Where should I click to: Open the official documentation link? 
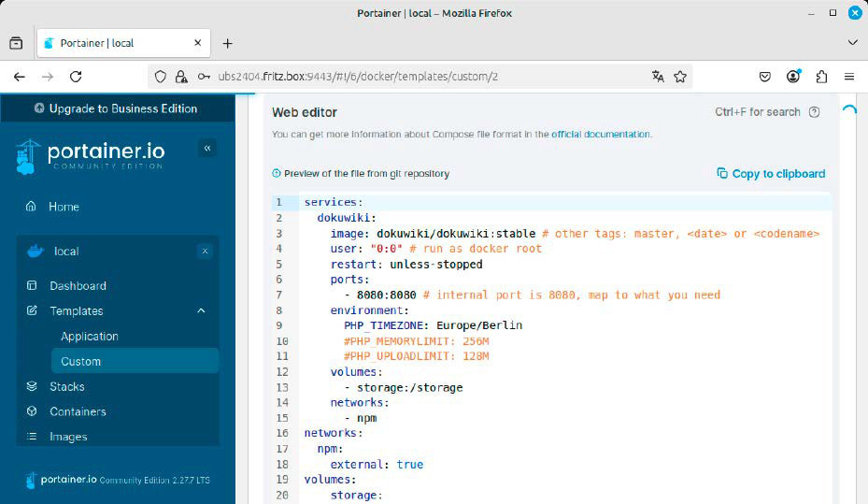click(601, 134)
